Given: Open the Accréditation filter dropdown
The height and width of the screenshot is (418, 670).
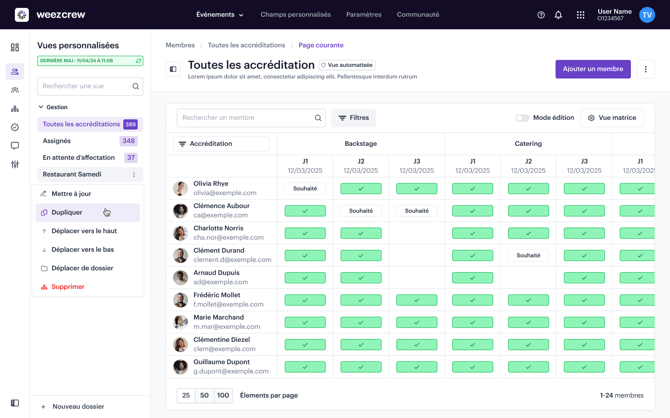Looking at the screenshot, I should pos(221,144).
